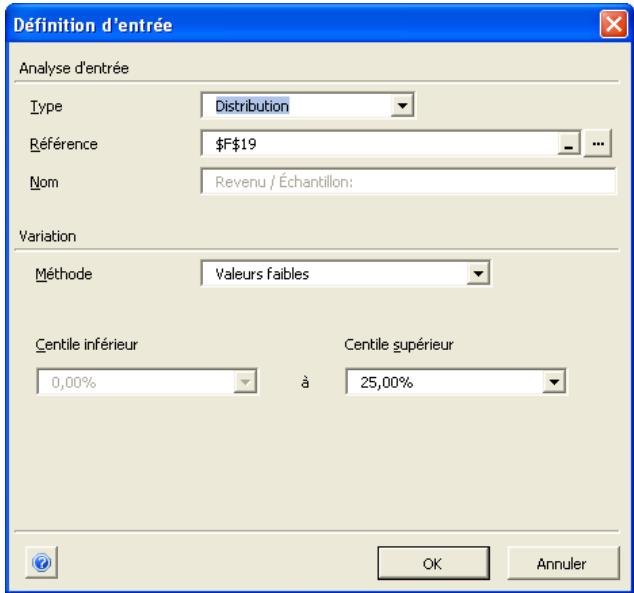Click the Nom field showing Revenu / Échantillon
The height and width of the screenshot is (593, 634).
coord(408,181)
